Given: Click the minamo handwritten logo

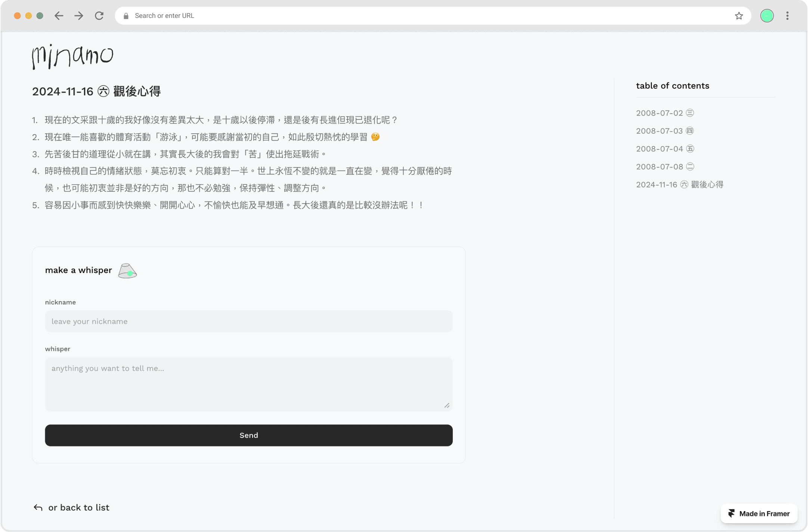Looking at the screenshot, I should pyautogui.click(x=72, y=56).
